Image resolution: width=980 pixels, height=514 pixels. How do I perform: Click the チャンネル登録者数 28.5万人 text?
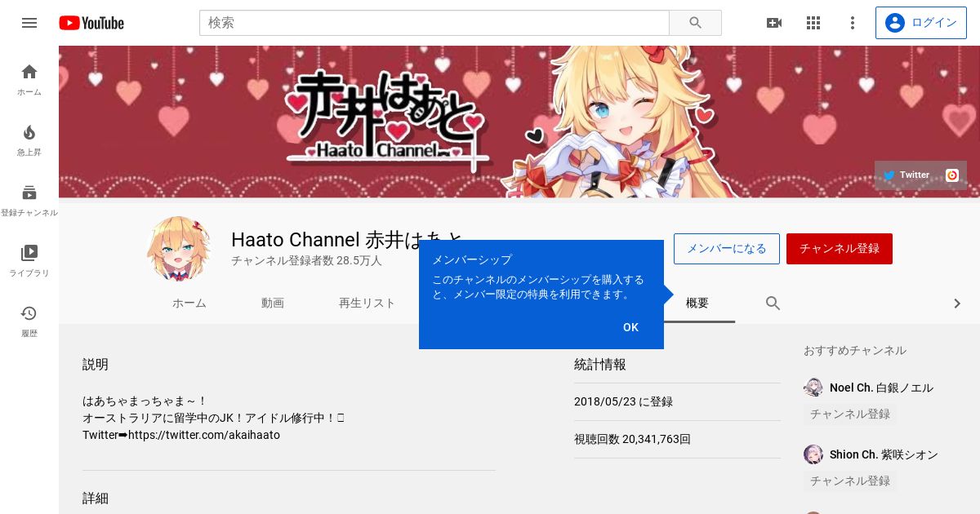click(306, 261)
